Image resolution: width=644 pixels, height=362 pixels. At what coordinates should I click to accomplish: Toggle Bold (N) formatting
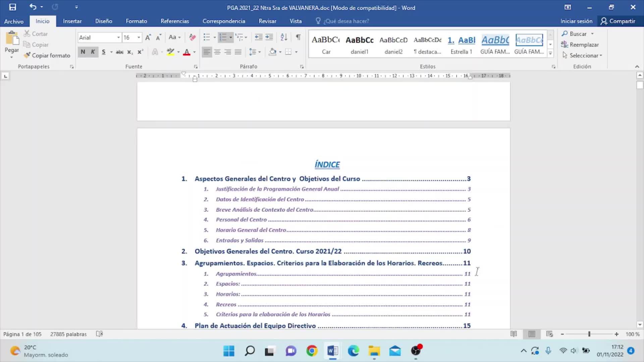pos(83,52)
